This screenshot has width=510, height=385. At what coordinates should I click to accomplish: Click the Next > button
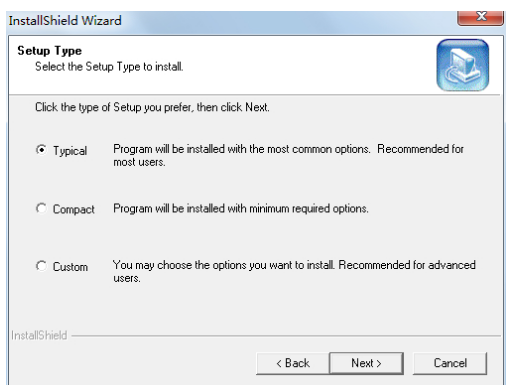point(366,363)
